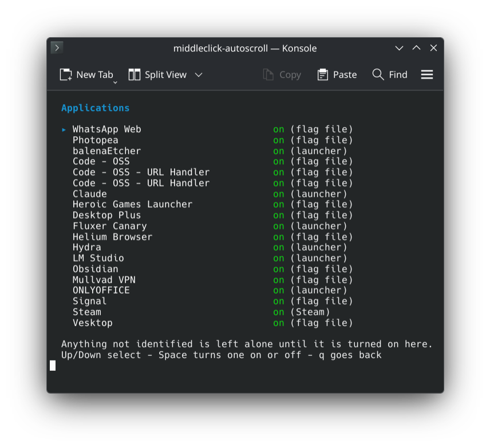The width and height of the screenshot is (490, 448).
Task: Click the Split View icon
Action: (x=135, y=74)
